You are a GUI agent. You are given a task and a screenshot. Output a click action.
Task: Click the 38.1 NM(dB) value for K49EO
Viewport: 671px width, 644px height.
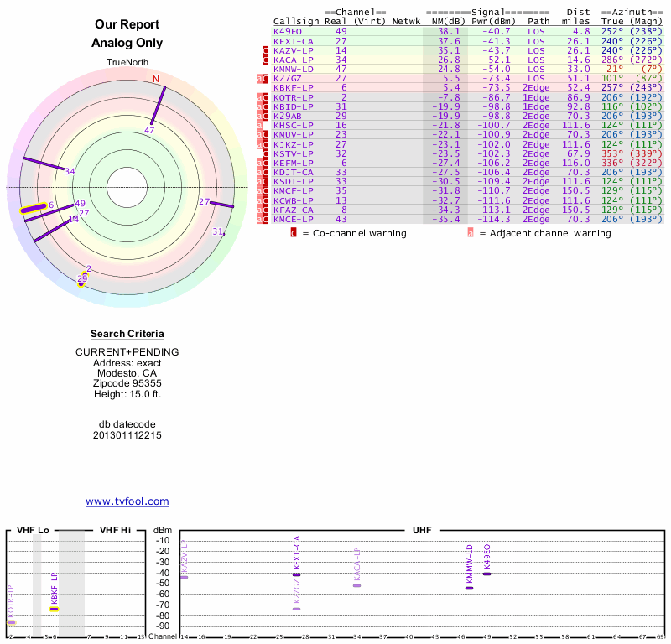point(449,31)
